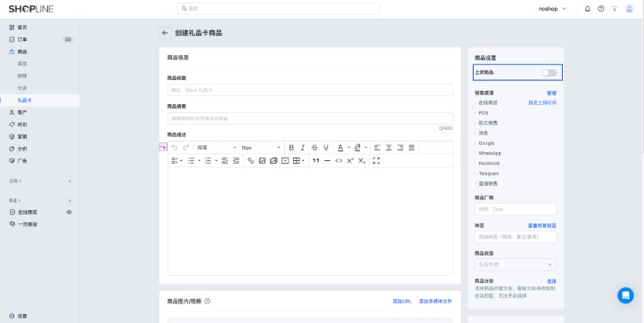644x323 pixels.
Task: Insert multiple images gallery icon
Action: point(273,161)
